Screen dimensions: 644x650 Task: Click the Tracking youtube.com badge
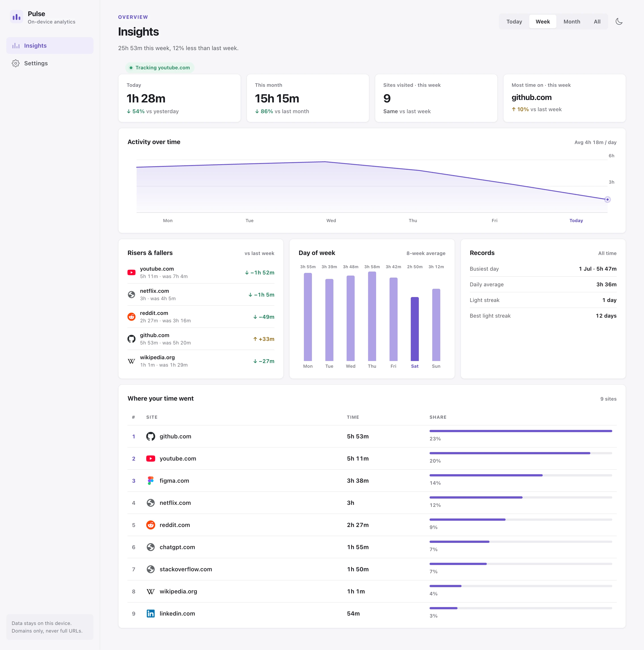160,68
